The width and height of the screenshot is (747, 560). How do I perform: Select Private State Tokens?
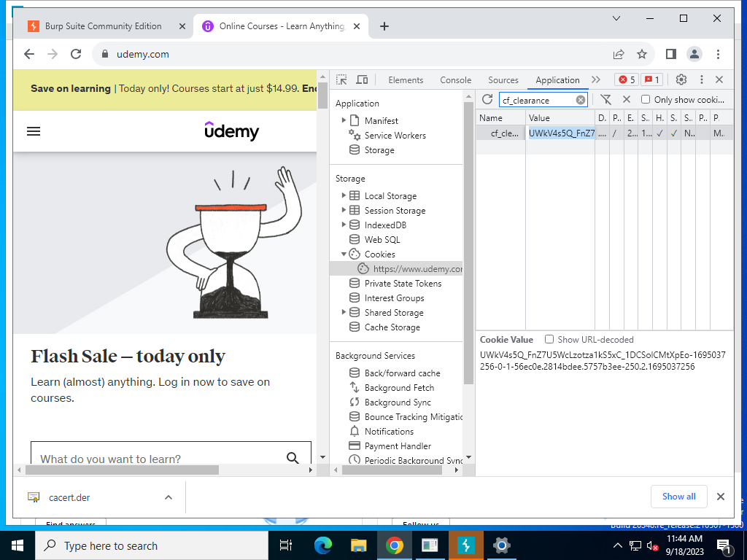[403, 284]
